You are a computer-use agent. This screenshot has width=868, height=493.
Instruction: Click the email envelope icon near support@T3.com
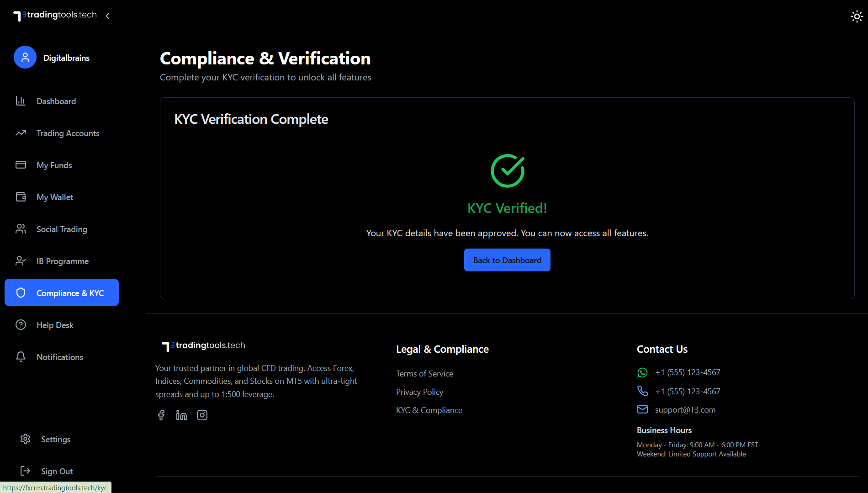click(643, 409)
